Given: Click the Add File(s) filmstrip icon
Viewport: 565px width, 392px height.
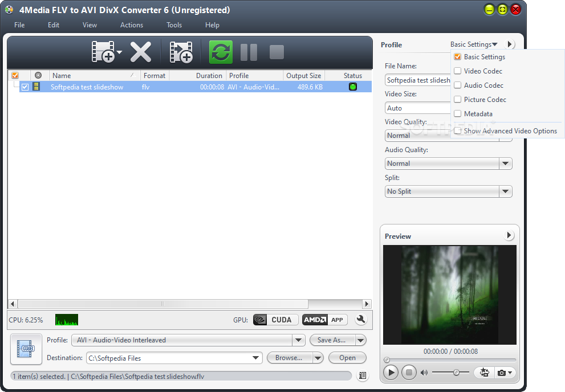Looking at the screenshot, I should [103, 52].
